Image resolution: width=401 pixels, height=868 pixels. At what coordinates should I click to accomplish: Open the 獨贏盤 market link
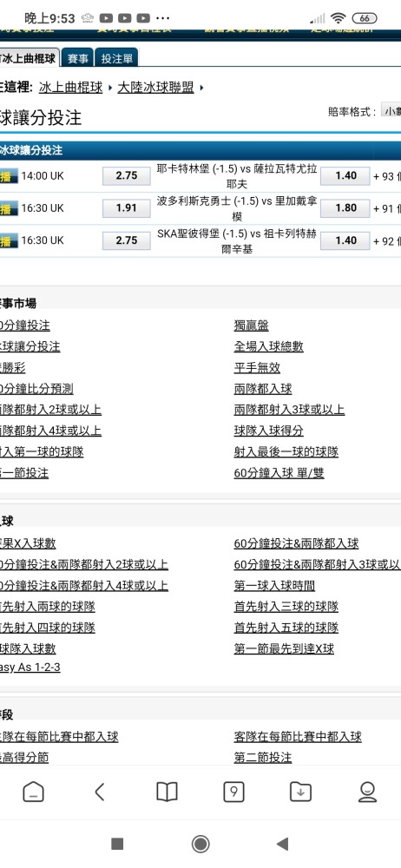click(x=251, y=325)
